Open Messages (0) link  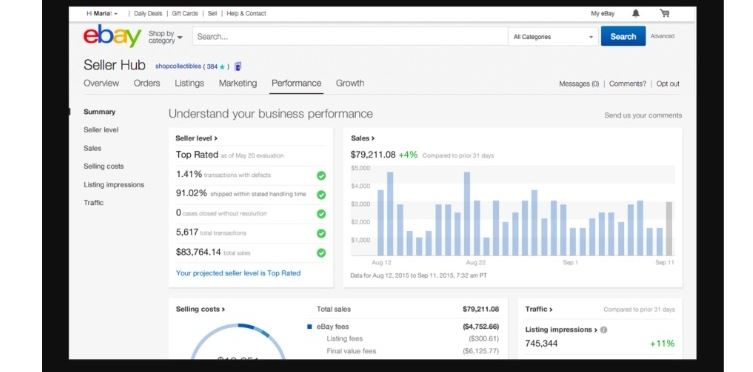point(579,84)
